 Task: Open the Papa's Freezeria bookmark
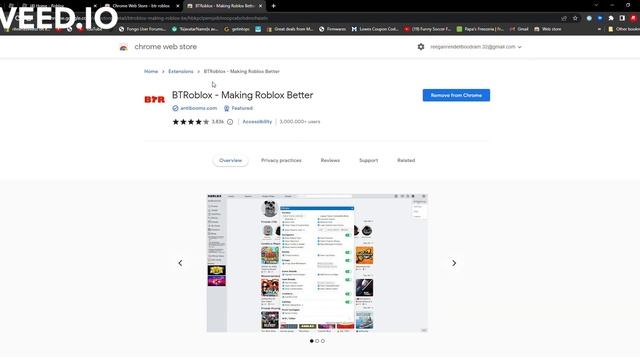(480, 29)
